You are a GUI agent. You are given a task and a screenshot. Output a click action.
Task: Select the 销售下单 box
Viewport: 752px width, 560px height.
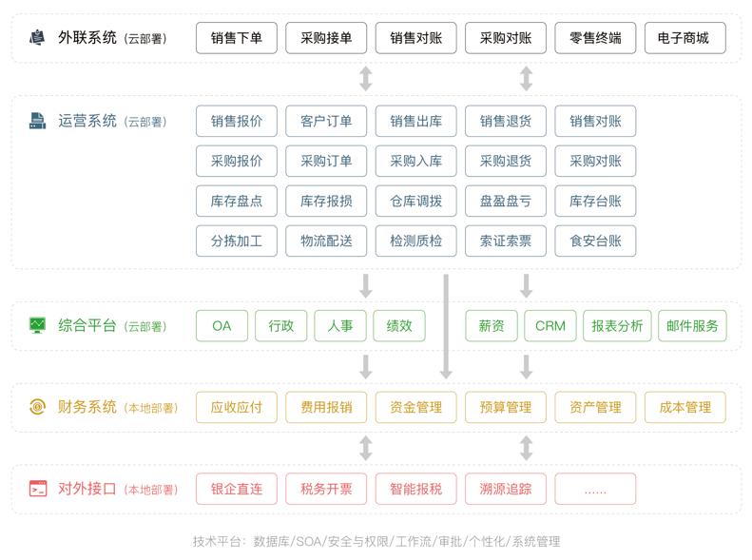click(x=237, y=38)
